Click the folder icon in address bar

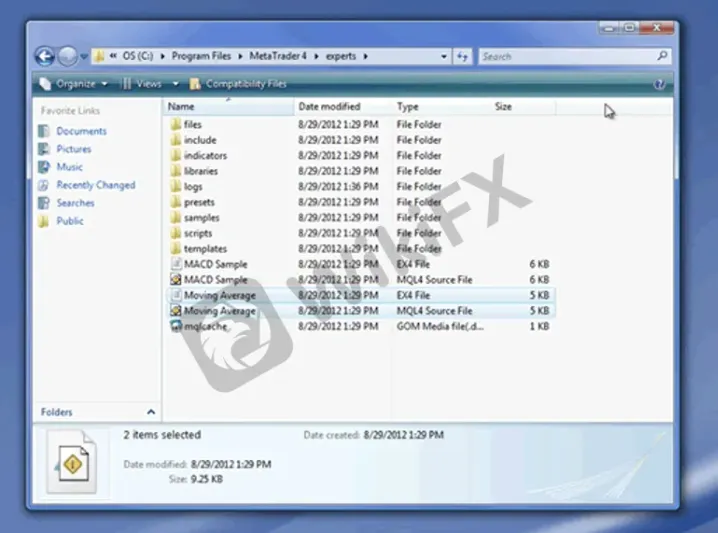[x=99, y=56]
